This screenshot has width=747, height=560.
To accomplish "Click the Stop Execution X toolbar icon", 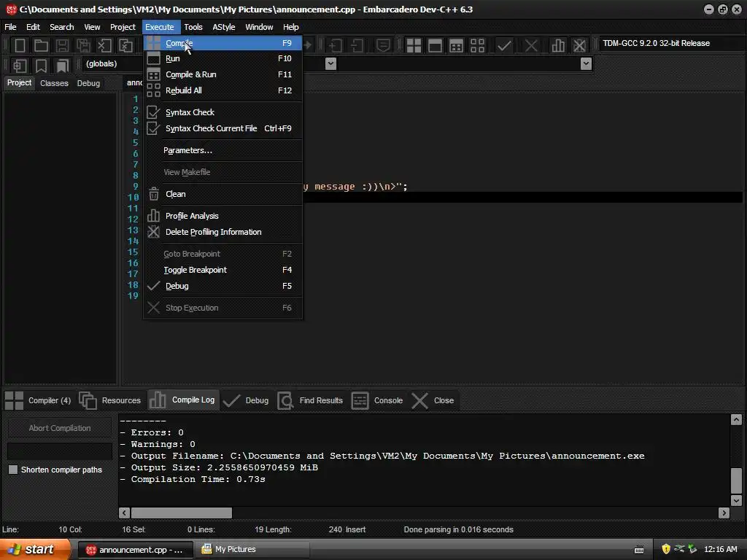I will [531, 46].
